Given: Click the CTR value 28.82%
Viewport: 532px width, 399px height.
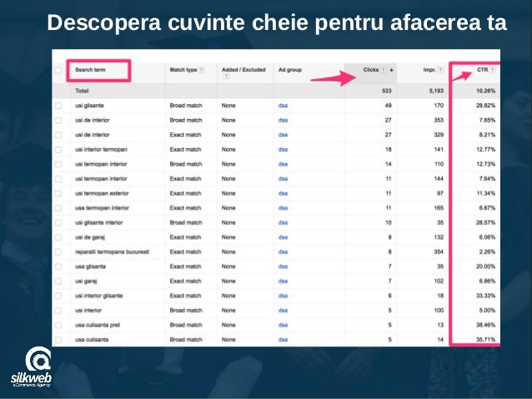Looking at the screenshot, I should (485, 106).
